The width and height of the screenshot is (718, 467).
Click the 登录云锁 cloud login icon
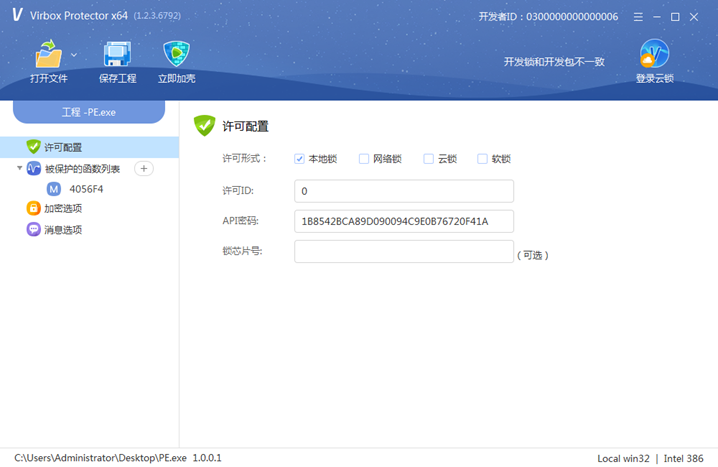point(654,54)
